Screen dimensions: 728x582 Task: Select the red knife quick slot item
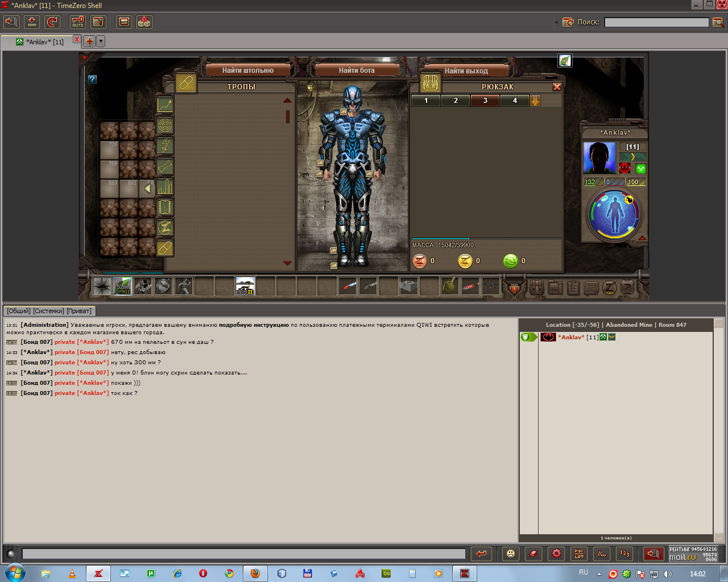(470, 286)
